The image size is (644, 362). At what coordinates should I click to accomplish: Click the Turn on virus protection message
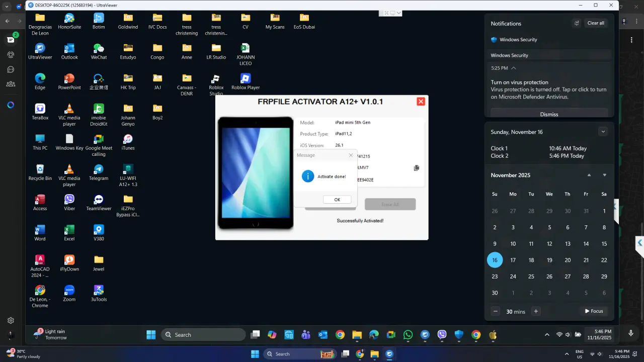click(549, 89)
